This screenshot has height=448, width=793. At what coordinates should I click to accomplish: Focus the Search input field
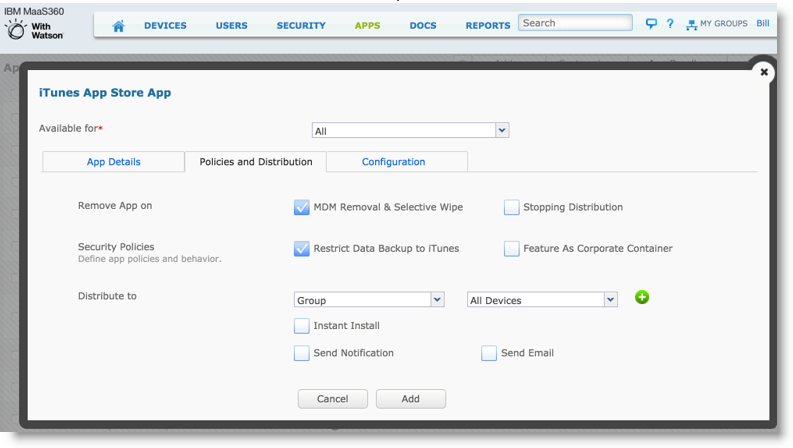pyautogui.click(x=575, y=23)
